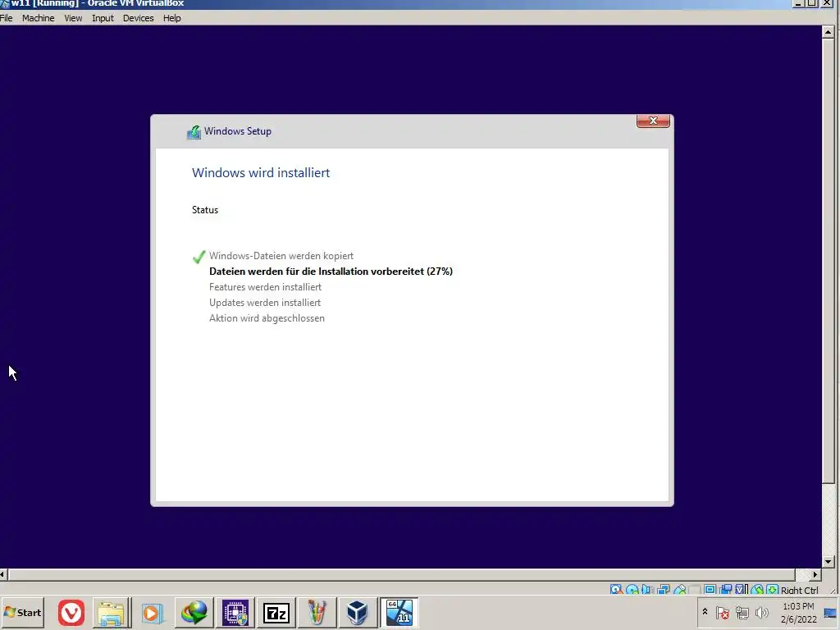The image size is (840, 630).
Task: Open the Devices menu
Action: [138, 18]
